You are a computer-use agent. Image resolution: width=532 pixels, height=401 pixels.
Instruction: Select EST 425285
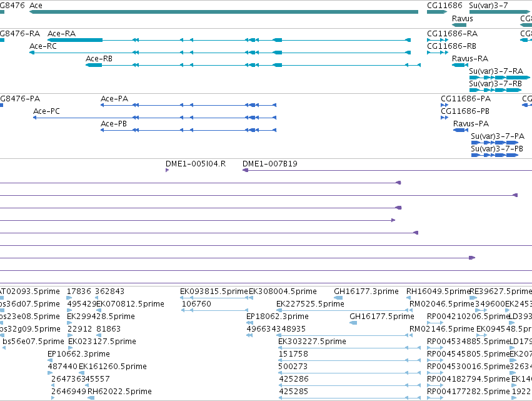coord(349,398)
